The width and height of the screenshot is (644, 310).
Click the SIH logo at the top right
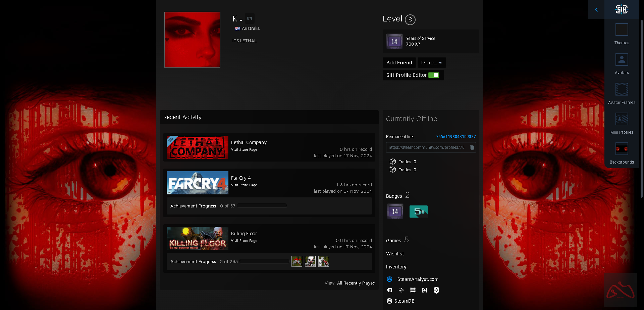pos(622,10)
